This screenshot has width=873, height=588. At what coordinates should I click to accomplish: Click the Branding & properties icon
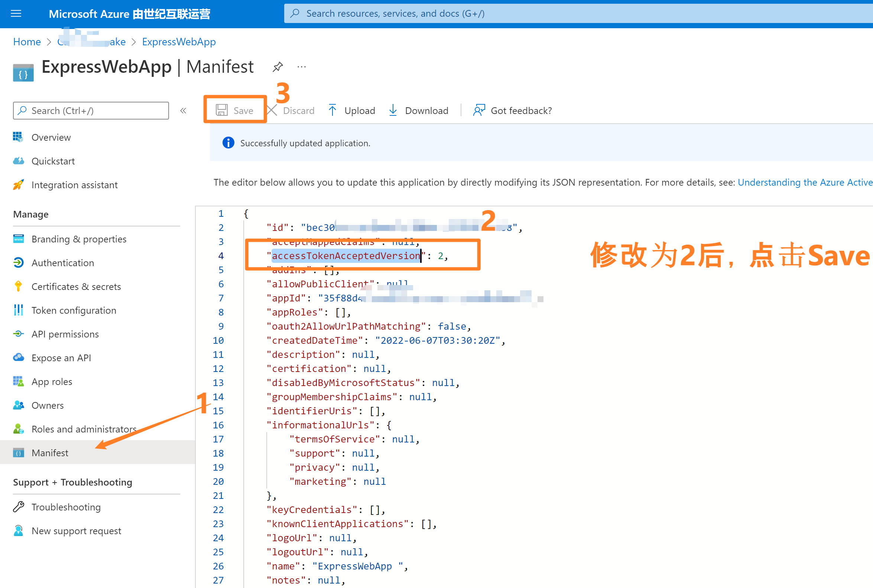click(18, 239)
